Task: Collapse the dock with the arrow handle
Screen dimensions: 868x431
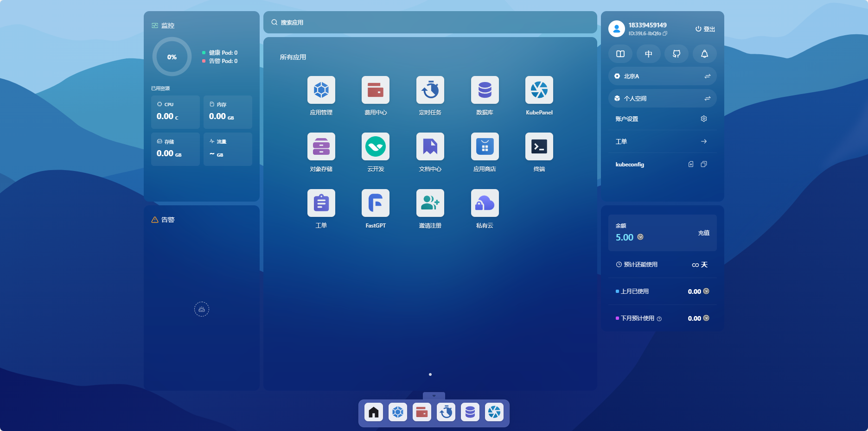Action: (x=434, y=396)
